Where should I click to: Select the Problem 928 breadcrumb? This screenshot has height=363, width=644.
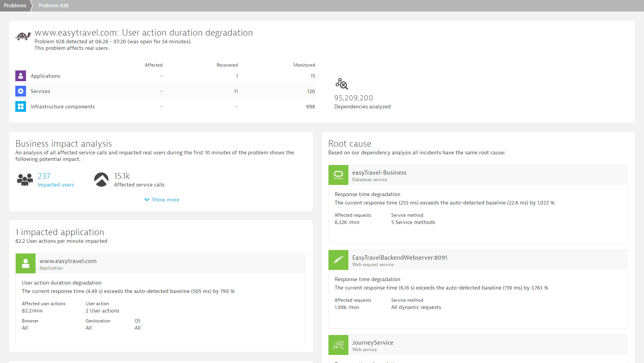(53, 5)
